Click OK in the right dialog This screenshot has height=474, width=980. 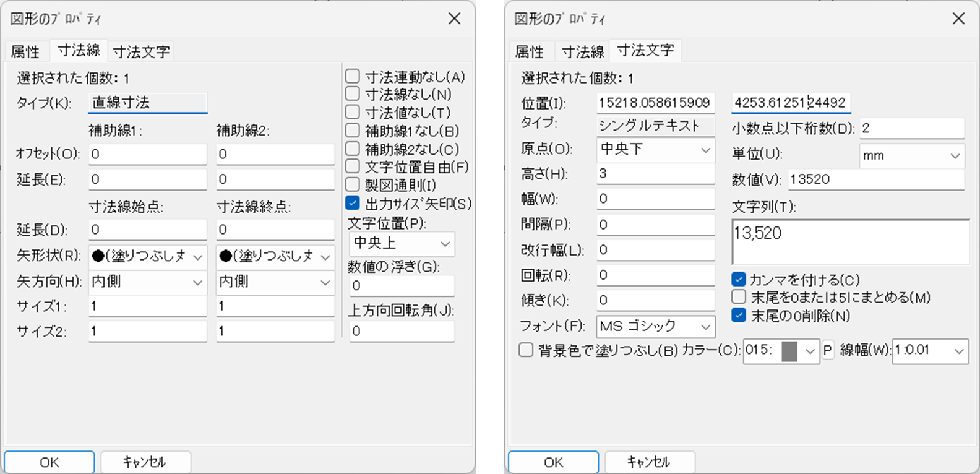pos(553,462)
